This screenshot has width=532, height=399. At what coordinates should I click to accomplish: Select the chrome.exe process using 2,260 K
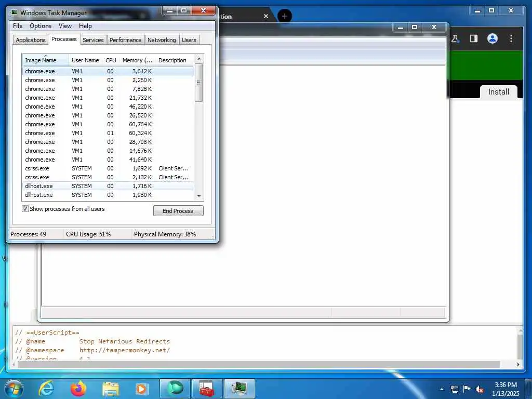point(108,80)
